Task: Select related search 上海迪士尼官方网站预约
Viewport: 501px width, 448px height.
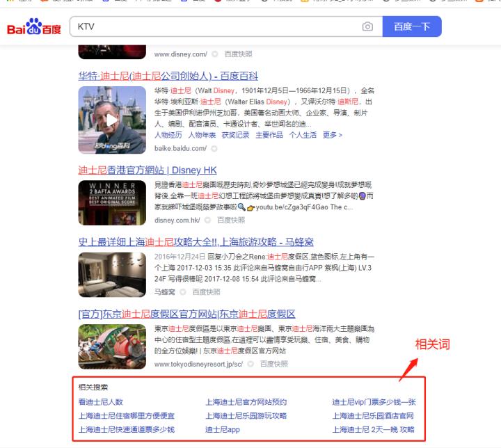Action: coord(246,402)
